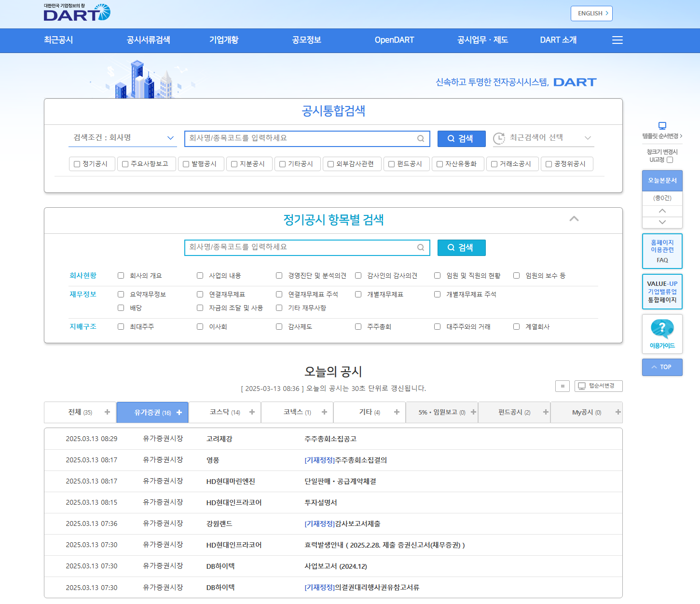Screen dimensions: 700x604
Task: Toggle the 발행공시 checkbox
Action: coord(186,164)
